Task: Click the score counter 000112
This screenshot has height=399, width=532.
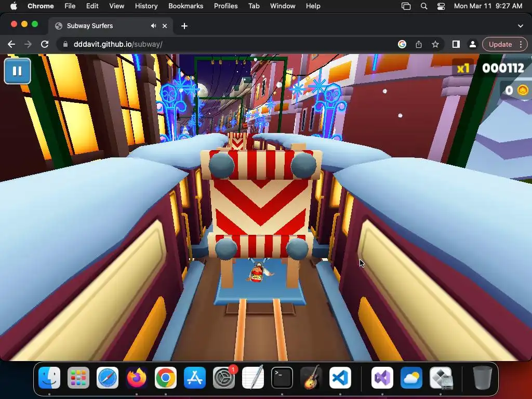Action: (503, 68)
